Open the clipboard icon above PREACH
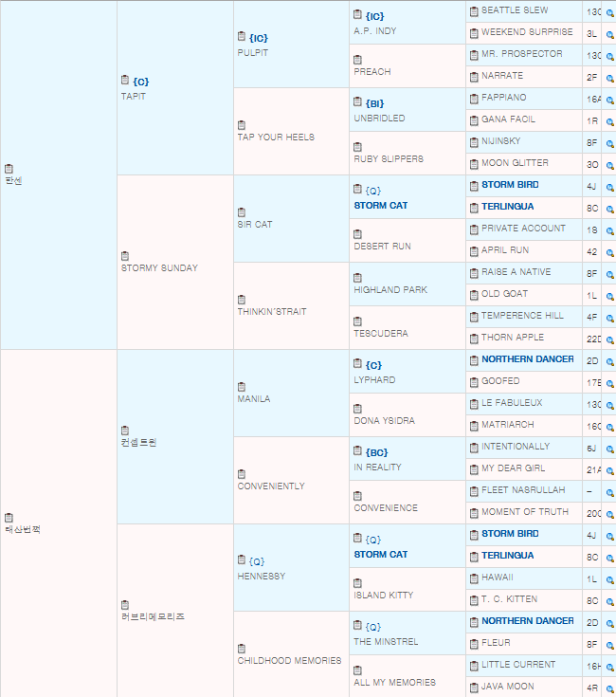This screenshot has width=616, height=697. coord(357,60)
